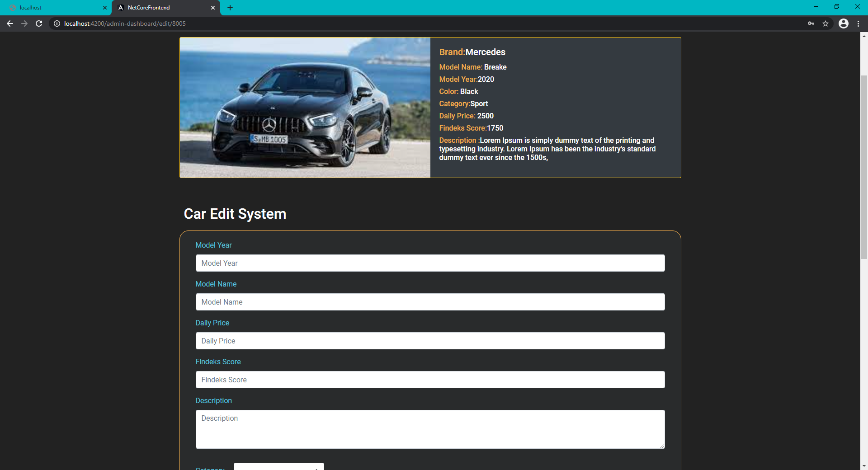Restore down the browser window

tap(837, 7)
